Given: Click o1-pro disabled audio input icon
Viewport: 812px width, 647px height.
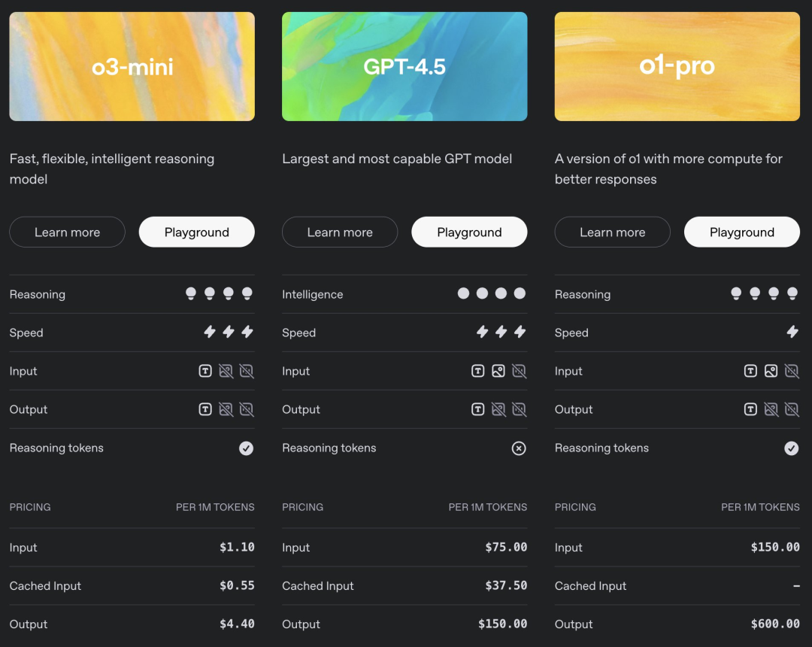Looking at the screenshot, I should (792, 371).
